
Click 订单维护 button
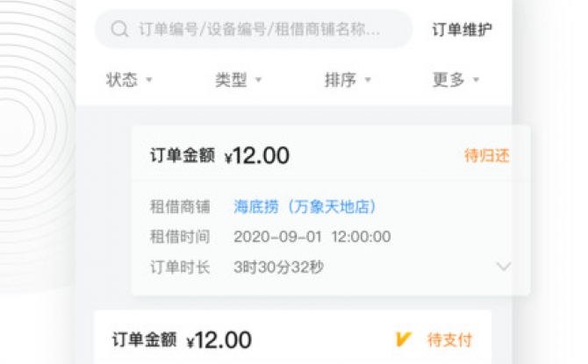(462, 29)
